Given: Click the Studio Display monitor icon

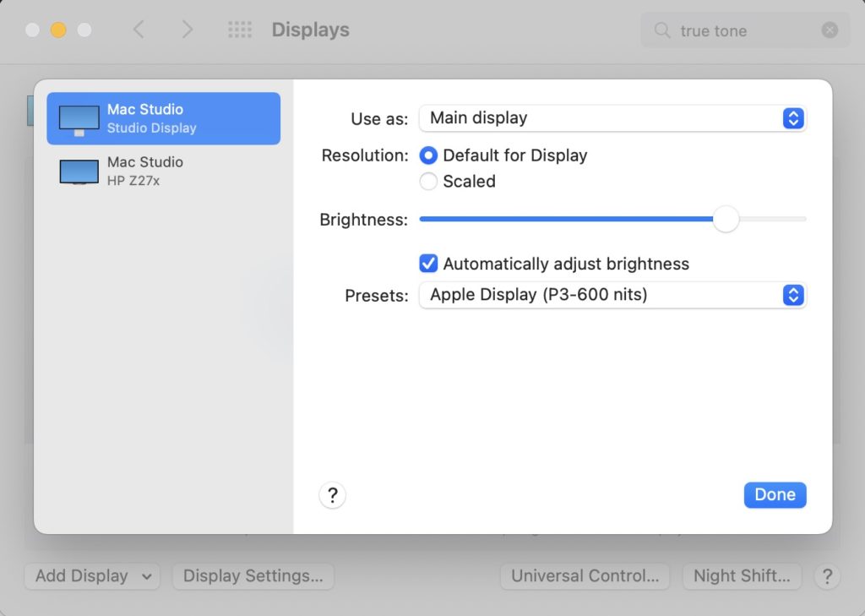Looking at the screenshot, I should coord(79,120).
